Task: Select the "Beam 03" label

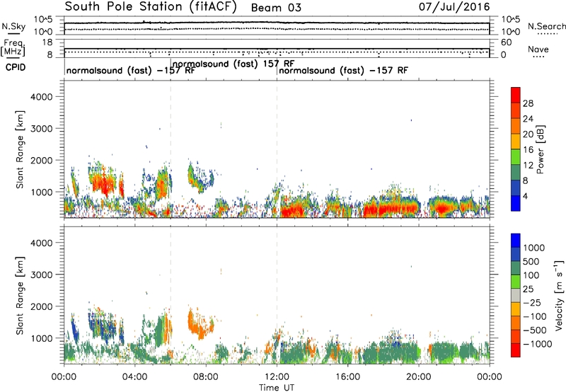Action: click(x=276, y=8)
